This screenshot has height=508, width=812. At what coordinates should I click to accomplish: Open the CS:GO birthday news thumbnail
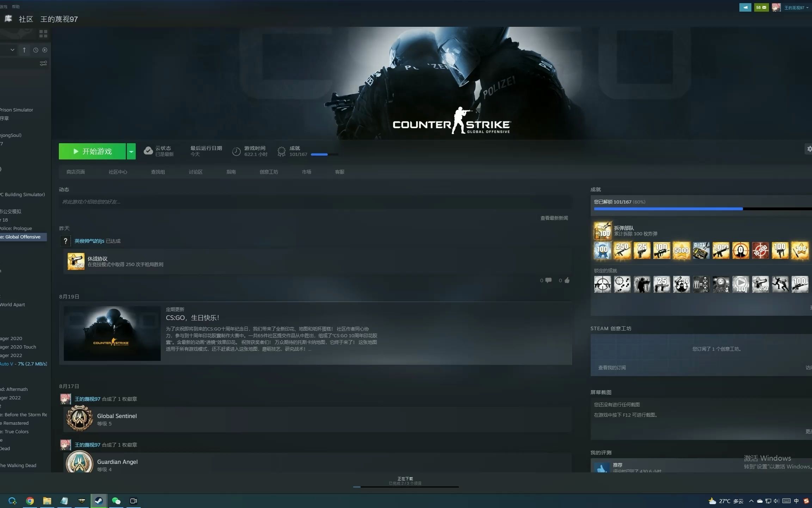coord(112,333)
